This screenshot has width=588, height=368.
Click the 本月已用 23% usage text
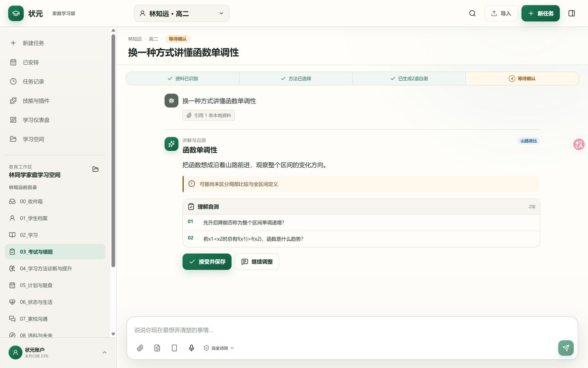coord(36,356)
